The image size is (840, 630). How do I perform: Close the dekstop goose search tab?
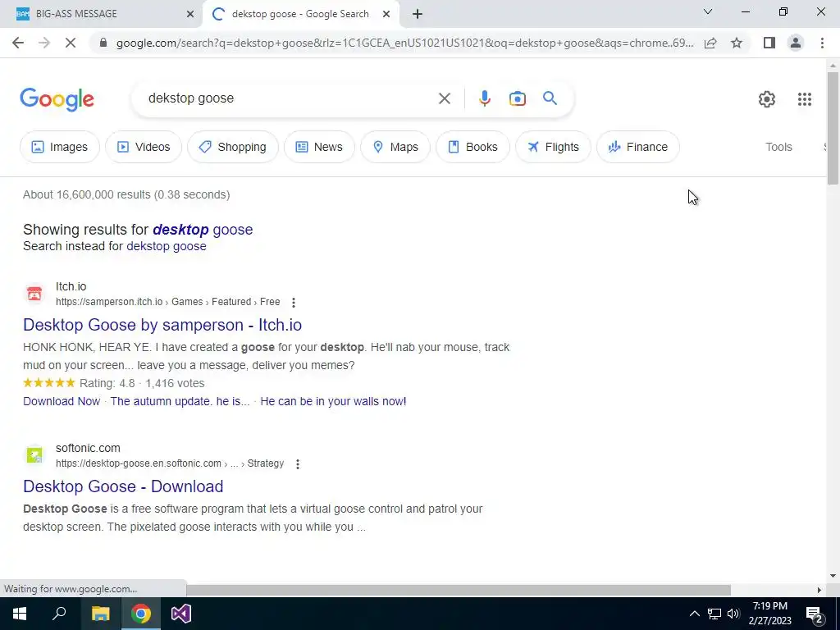pos(386,14)
